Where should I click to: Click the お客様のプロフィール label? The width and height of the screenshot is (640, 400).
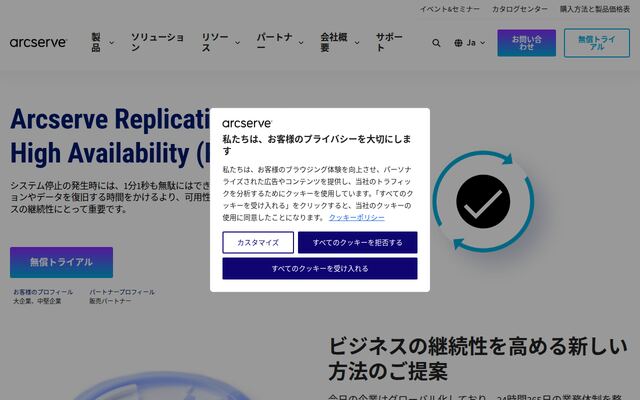click(x=43, y=292)
